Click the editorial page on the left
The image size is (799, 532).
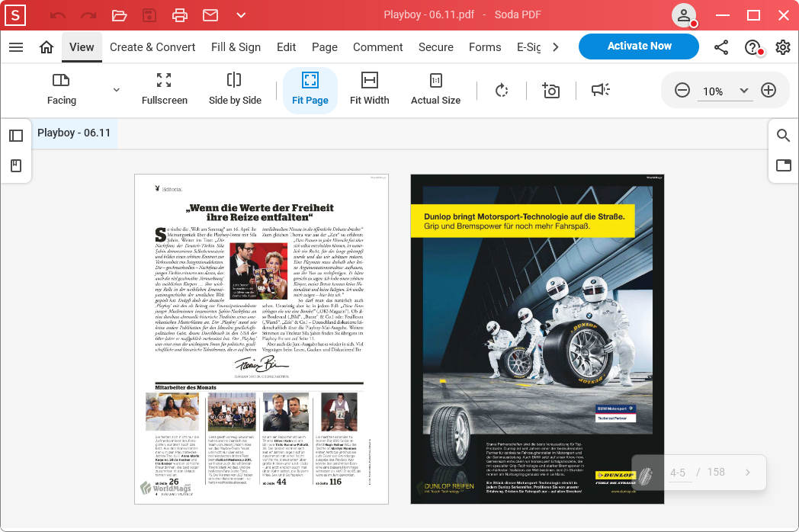click(262, 339)
